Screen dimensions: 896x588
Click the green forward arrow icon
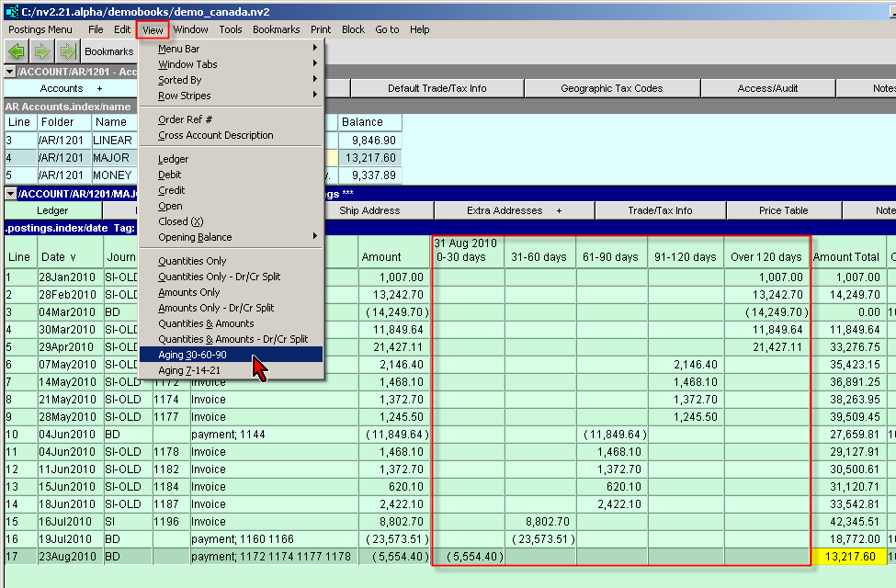pos(41,51)
